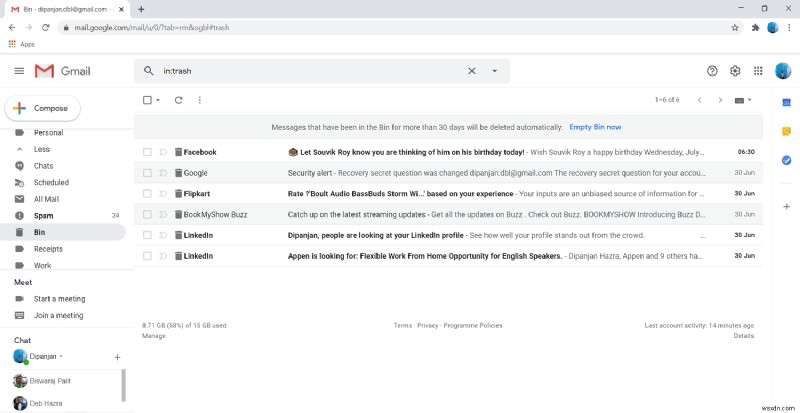Collapse sidebar with Less
800x413 pixels.
click(42, 149)
